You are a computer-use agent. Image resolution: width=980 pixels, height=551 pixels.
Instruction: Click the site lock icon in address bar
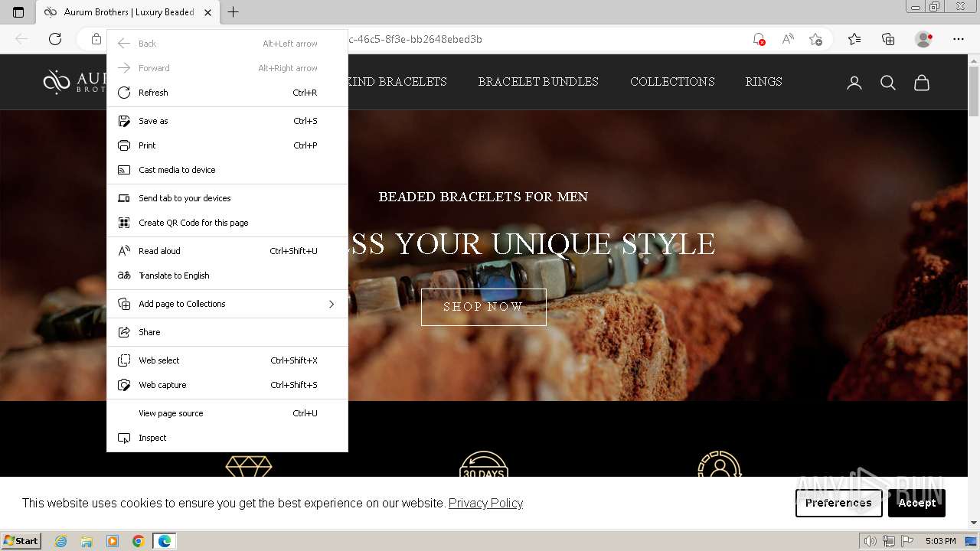pos(96,39)
